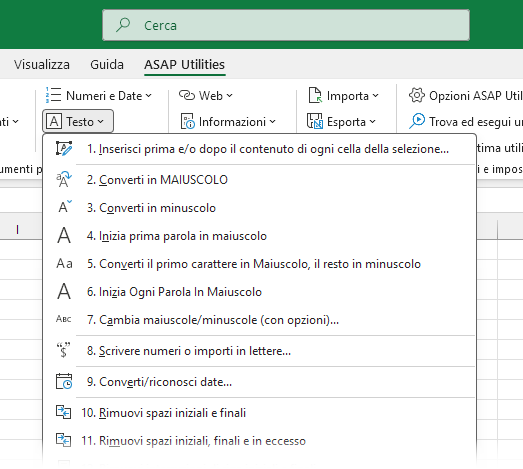Click the Informazioni sheet info icon

(187, 121)
